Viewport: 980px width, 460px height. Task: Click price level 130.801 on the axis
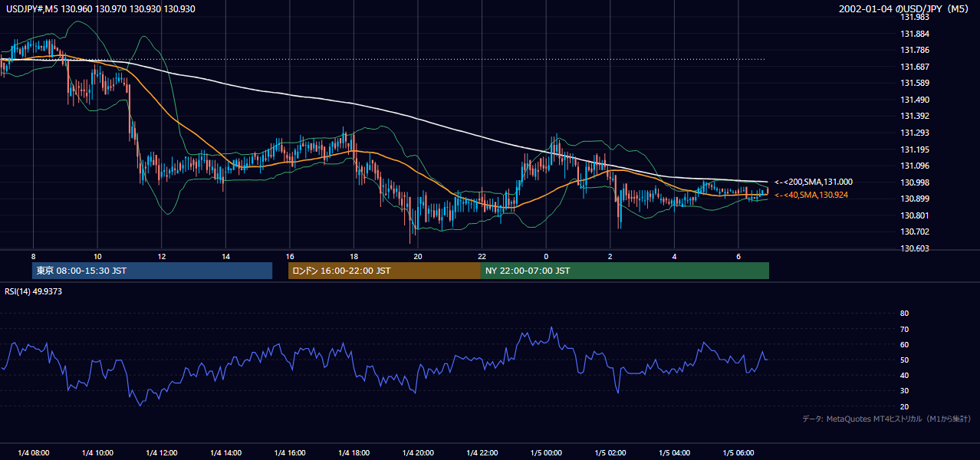(914, 215)
